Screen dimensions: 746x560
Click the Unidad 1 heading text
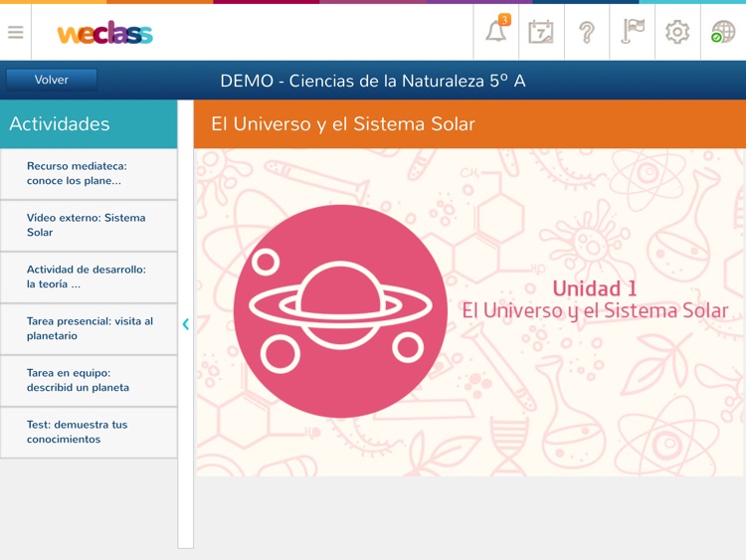[x=595, y=288]
